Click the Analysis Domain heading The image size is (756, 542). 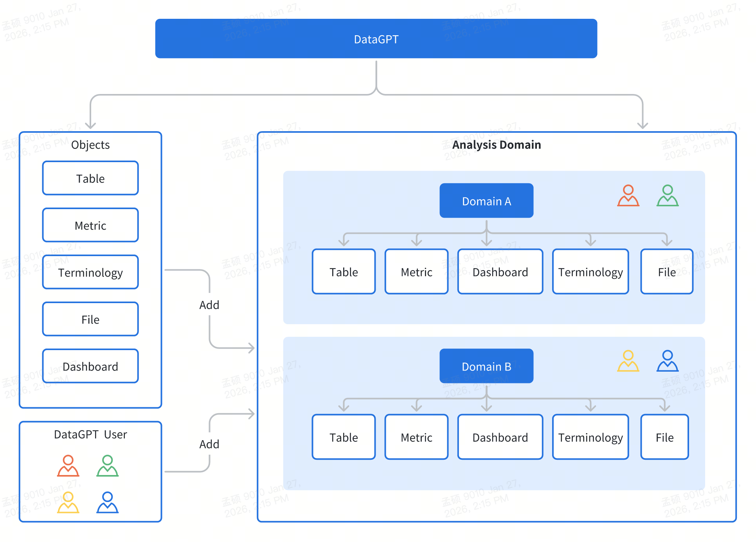coord(496,145)
